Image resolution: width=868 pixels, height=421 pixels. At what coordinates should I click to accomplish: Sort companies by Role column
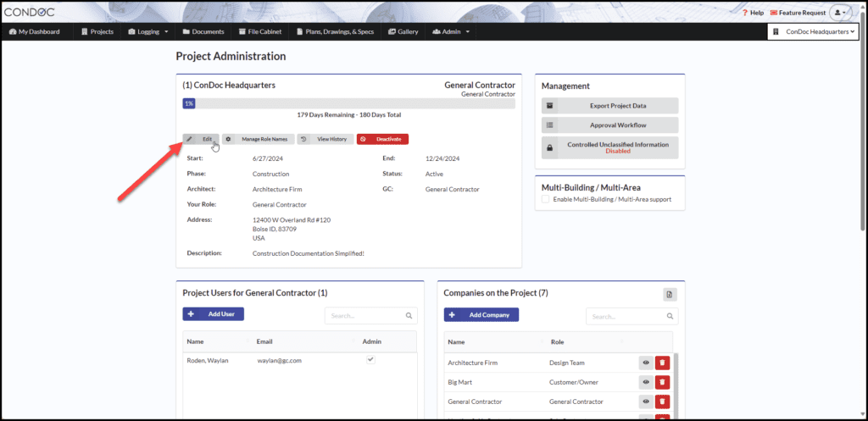[586, 342]
